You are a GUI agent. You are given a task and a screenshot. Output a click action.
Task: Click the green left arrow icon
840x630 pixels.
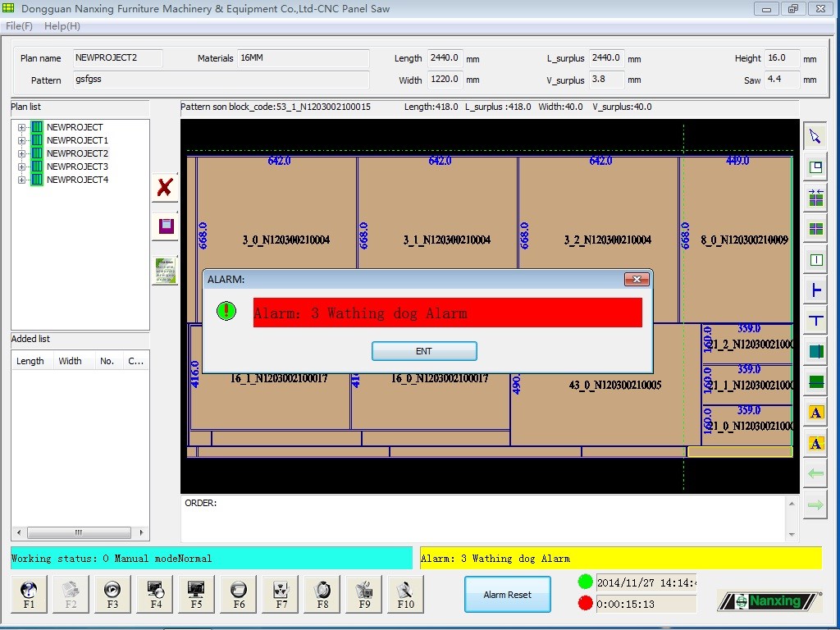point(815,474)
